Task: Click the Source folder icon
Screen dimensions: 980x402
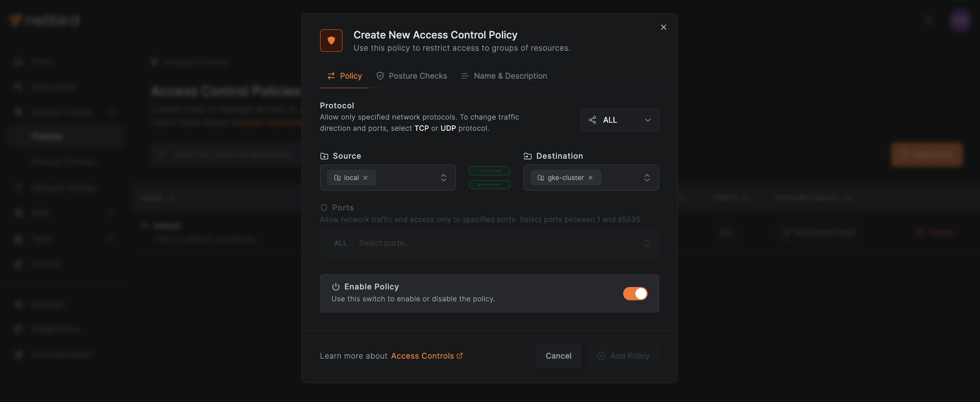Action: click(x=324, y=156)
